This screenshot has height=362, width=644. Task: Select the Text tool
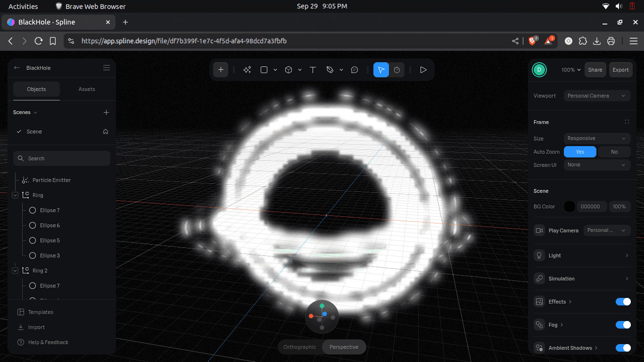pyautogui.click(x=313, y=69)
